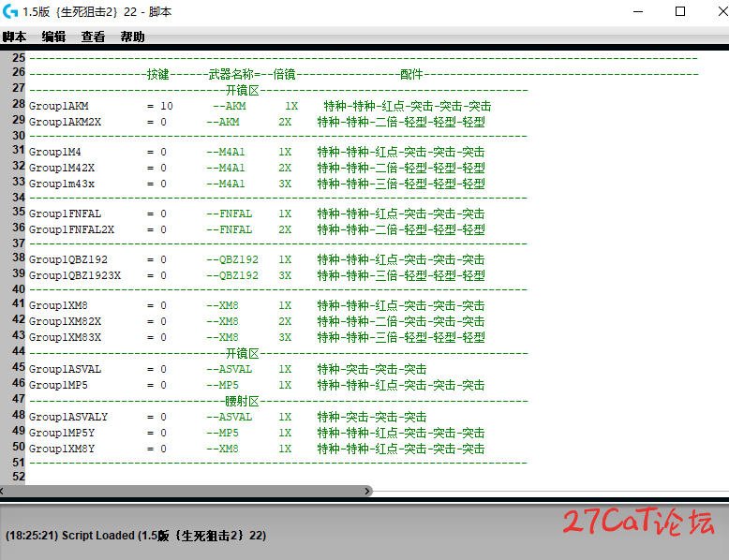
Task: Click line number 25 in the gutter
Action: tap(19, 58)
